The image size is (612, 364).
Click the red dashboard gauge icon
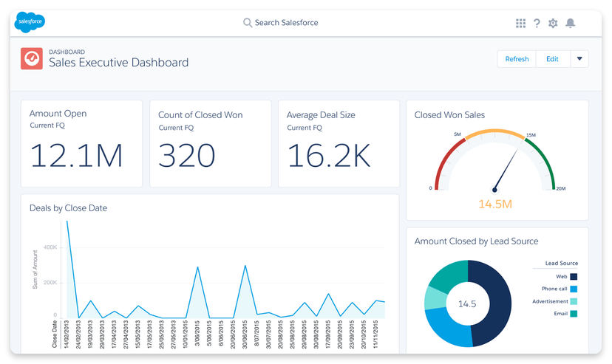[32, 59]
